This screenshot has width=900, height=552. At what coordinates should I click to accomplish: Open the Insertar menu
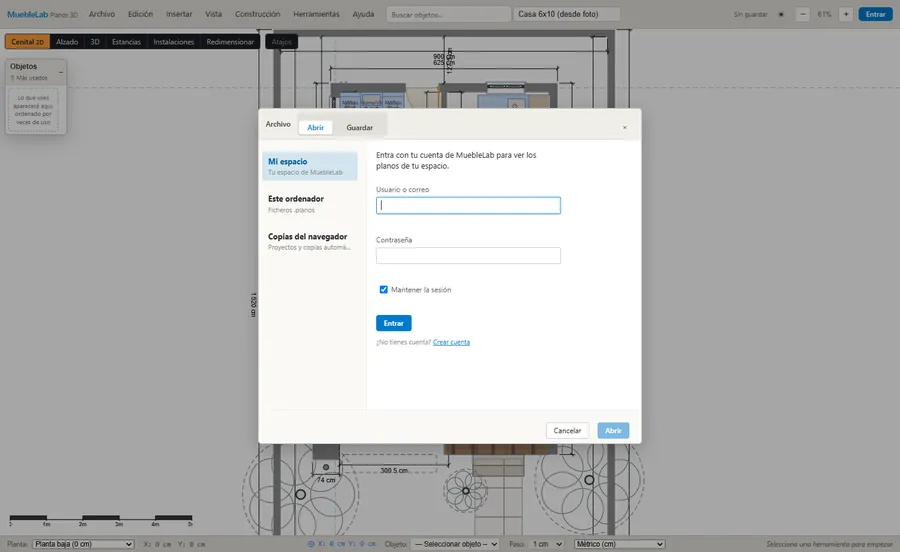tap(179, 14)
